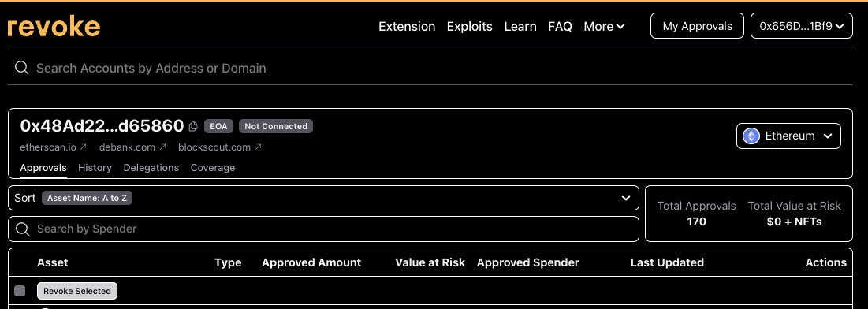The width and height of the screenshot is (868, 309).
Task: Click the Asset column header
Action: pyautogui.click(x=53, y=262)
